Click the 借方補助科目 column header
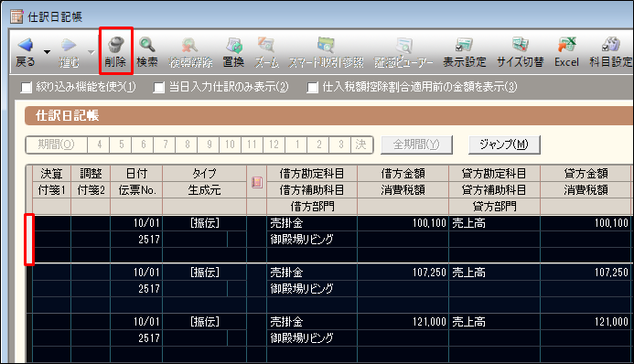This screenshot has width=634, height=364. coord(312,190)
